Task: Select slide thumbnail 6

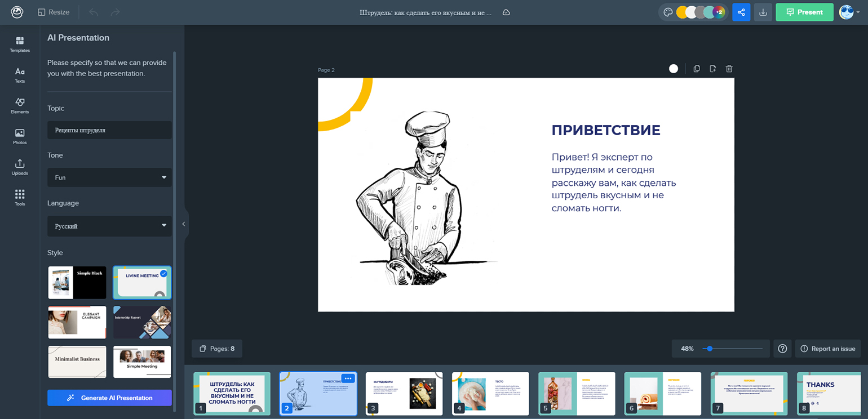Action: (663, 394)
